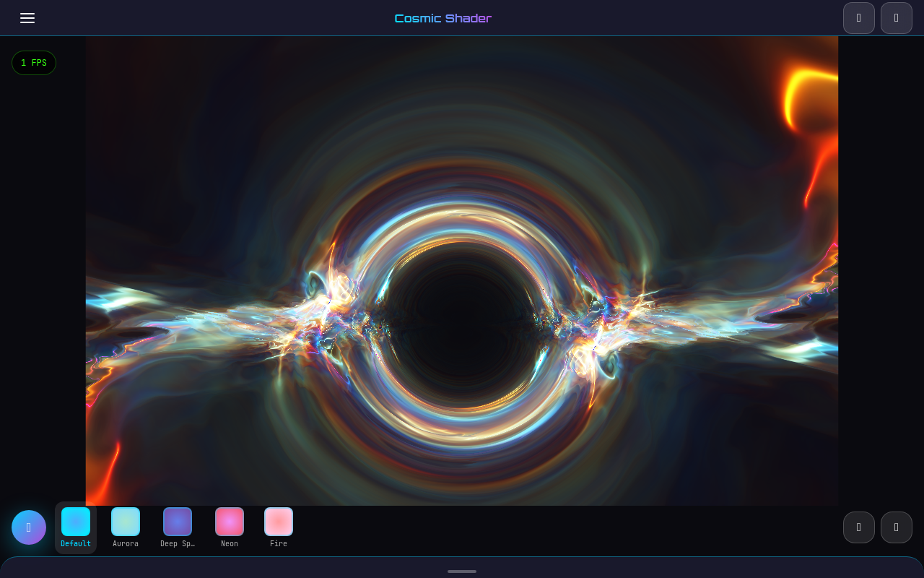Click the green 1 FPS counter badge
The image size is (924, 578).
[34, 63]
